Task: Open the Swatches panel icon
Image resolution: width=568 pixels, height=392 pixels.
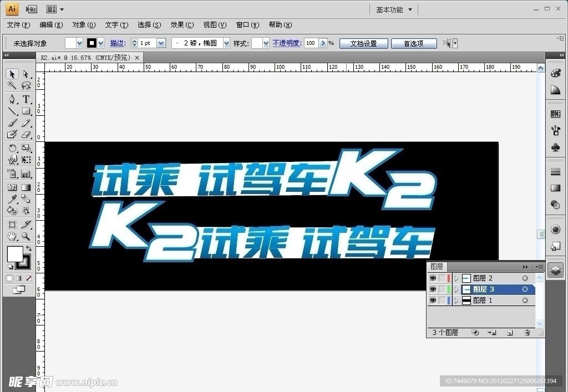Action: [x=555, y=114]
